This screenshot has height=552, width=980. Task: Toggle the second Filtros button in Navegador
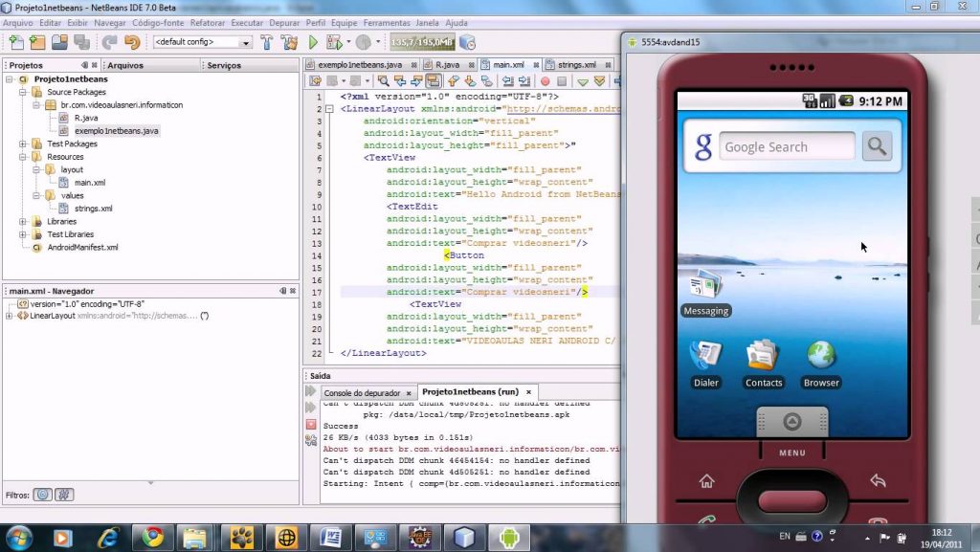(64, 495)
